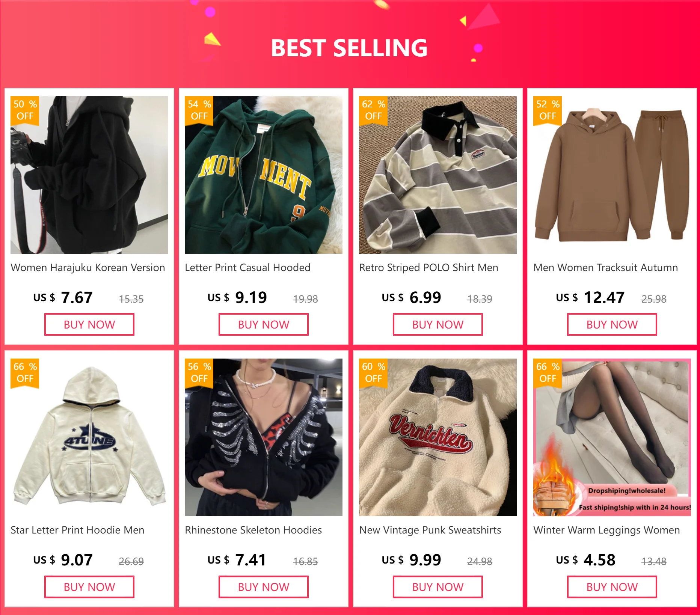The height and width of the screenshot is (615, 700).
Task: Open the Retro Striped POLO Shirt Men title
Action: 428,268
